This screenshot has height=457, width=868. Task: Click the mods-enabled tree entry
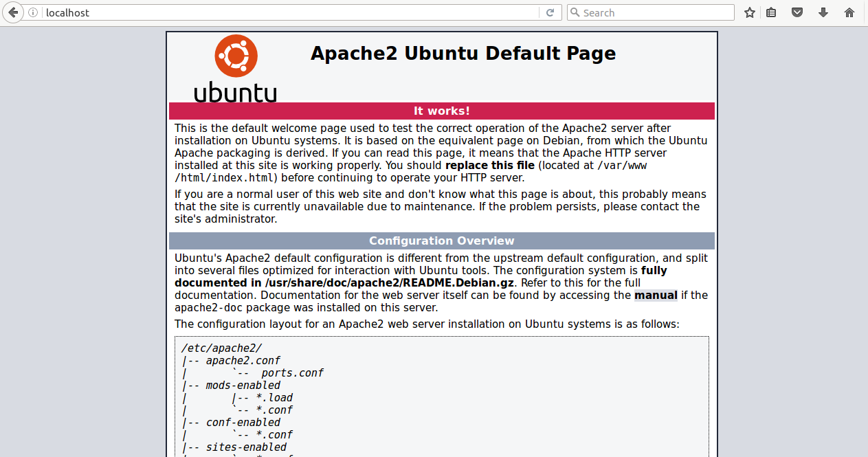coord(243,386)
